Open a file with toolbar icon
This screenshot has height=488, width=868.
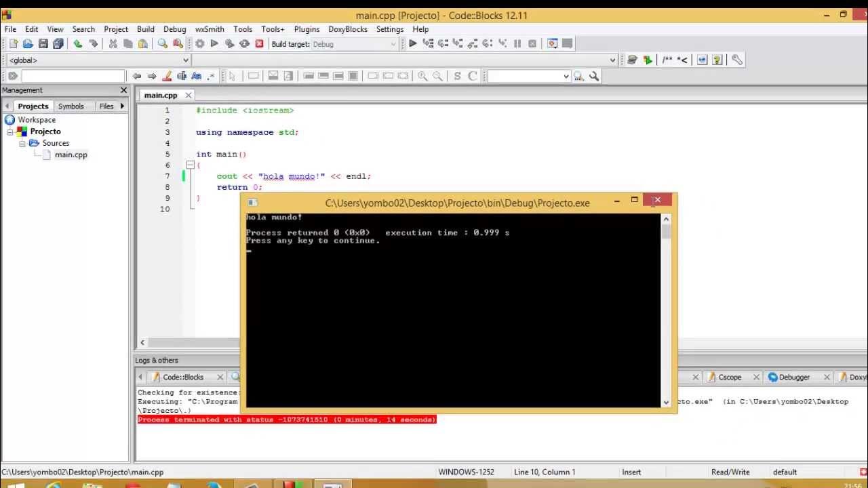pyautogui.click(x=28, y=44)
